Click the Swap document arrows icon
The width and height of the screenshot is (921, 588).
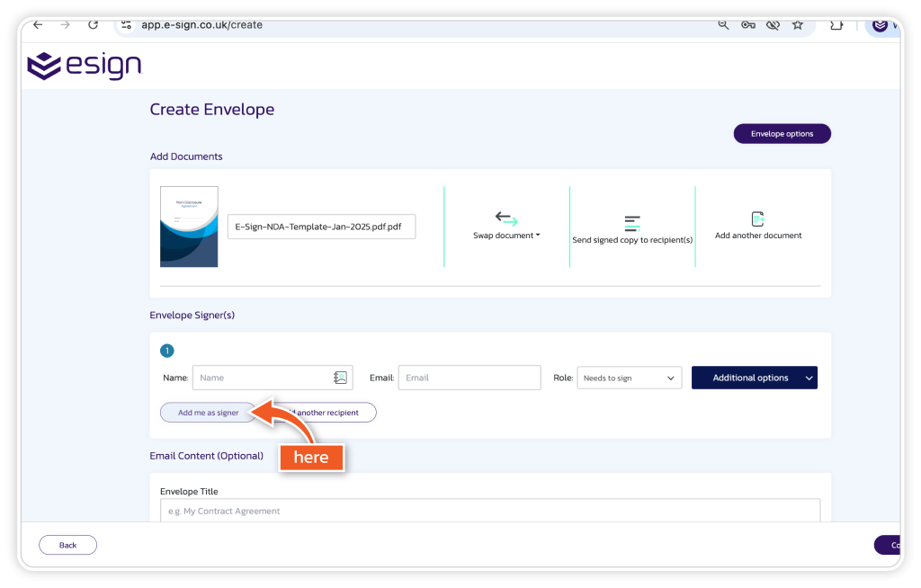point(506,218)
